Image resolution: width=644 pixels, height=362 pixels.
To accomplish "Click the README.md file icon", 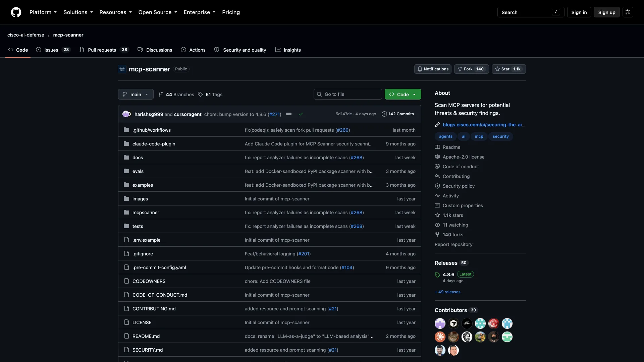I will click(x=126, y=336).
